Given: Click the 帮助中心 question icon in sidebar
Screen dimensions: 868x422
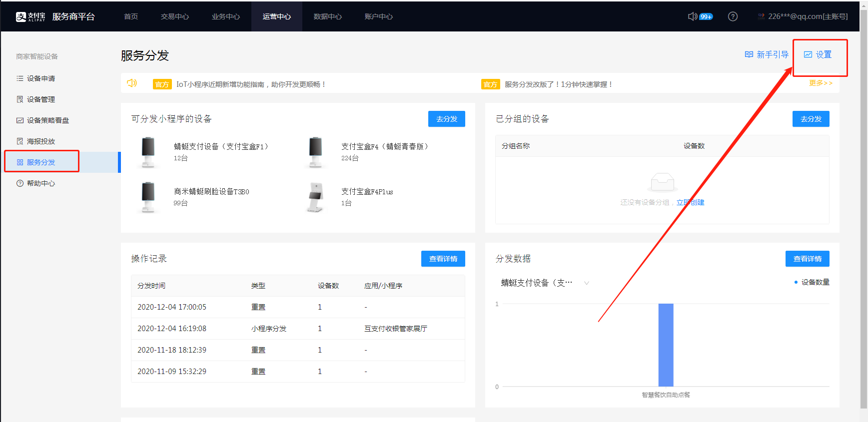Looking at the screenshot, I should [x=20, y=183].
